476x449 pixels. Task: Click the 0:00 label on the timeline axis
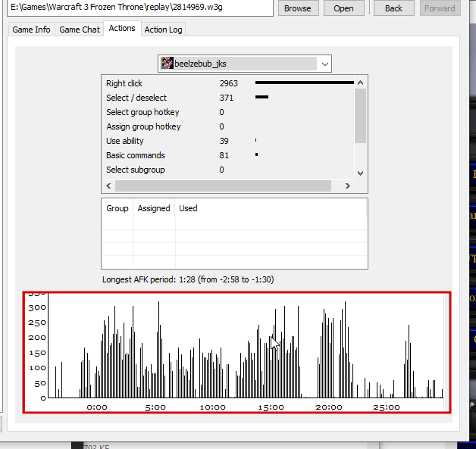point(97,407)
